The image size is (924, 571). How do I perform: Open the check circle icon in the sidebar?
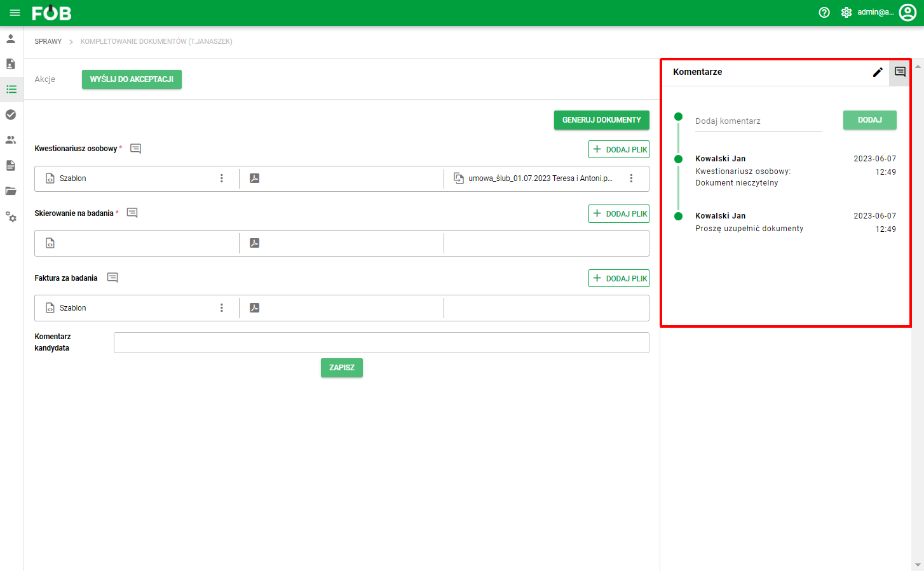point(11,115)
